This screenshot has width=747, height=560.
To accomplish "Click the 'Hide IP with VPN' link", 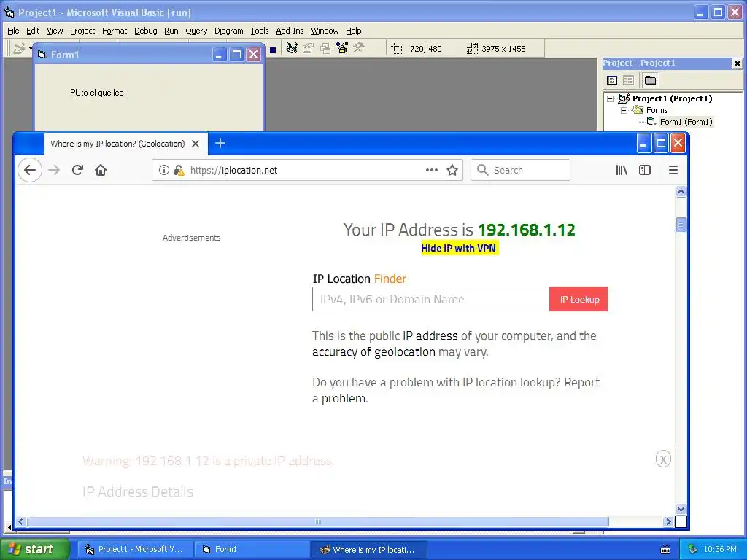I will click(460, 248).
